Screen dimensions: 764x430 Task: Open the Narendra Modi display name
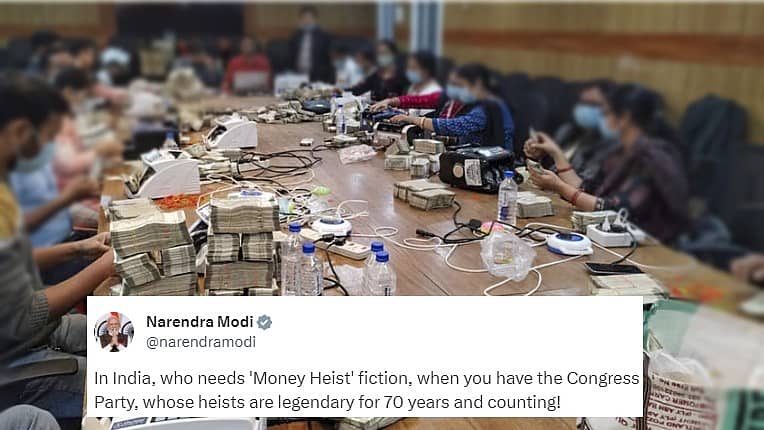tap(200, 322)
